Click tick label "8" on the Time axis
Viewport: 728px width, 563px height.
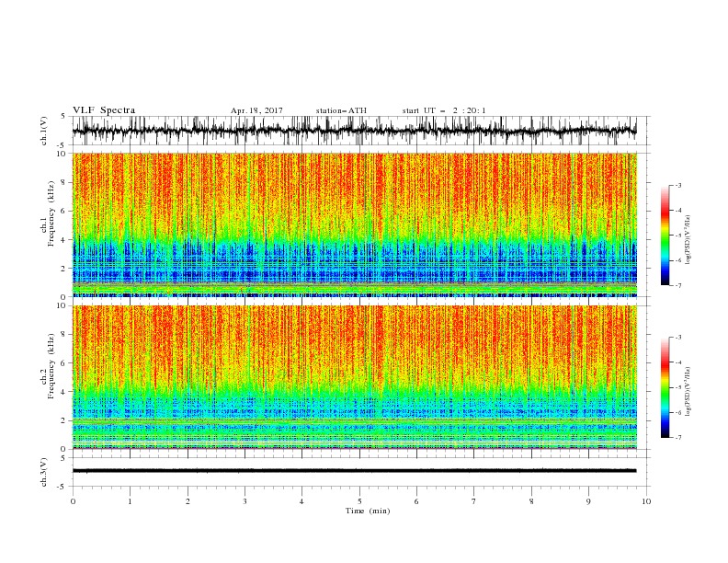(x=531, y=501)
